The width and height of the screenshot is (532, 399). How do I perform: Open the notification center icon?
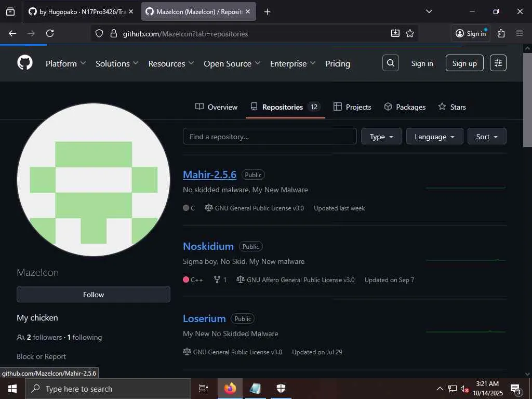515,389
